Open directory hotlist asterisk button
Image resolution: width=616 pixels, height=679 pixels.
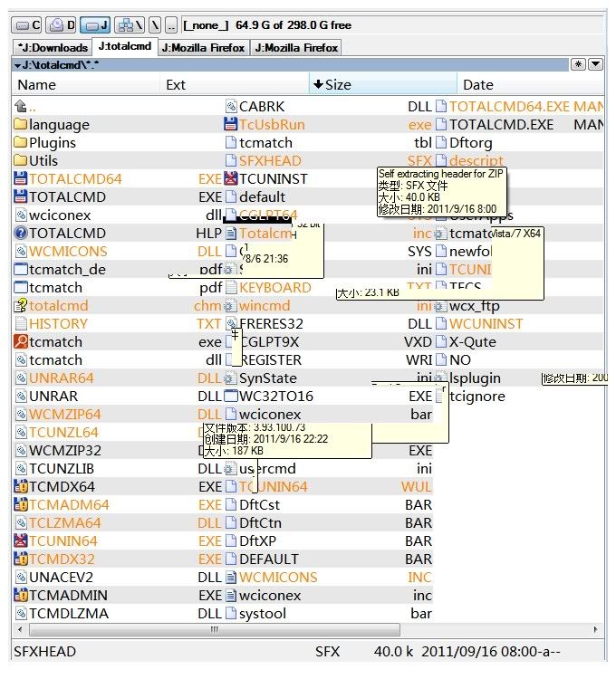coord(578,64)
